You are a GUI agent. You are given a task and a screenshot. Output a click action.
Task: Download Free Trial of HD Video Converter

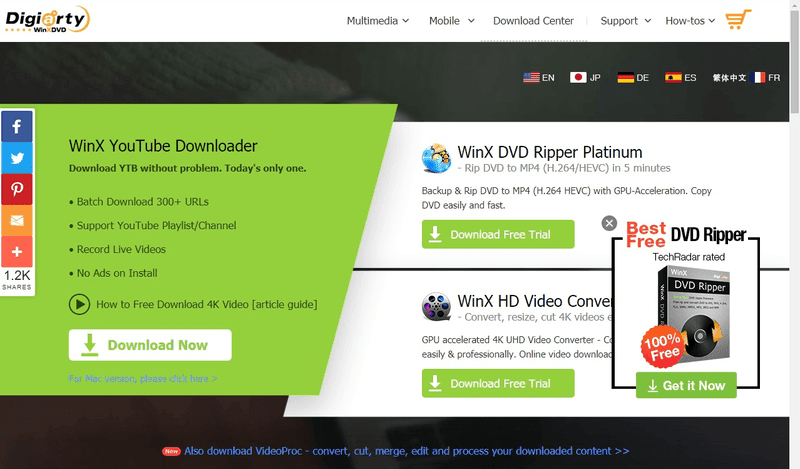498,383
